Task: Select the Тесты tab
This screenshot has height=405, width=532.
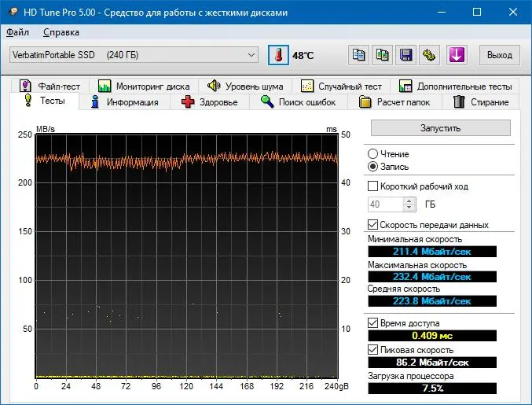Action: [45, 101]
